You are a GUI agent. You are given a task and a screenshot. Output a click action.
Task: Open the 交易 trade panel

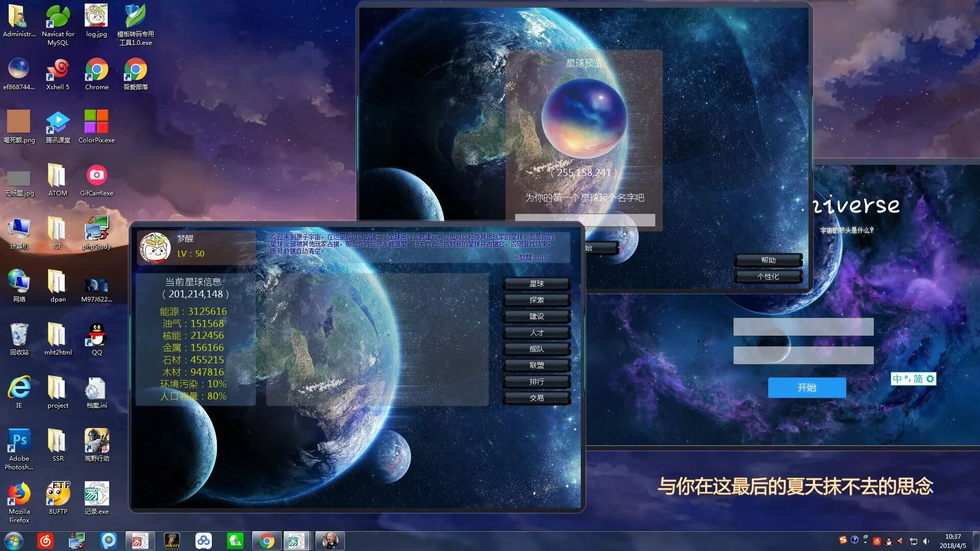coord(536,398)
